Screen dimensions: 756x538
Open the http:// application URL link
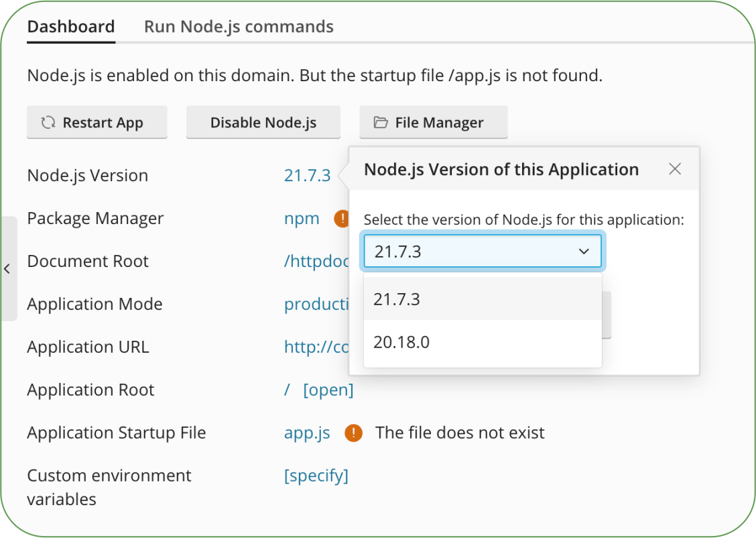point(316,347)
